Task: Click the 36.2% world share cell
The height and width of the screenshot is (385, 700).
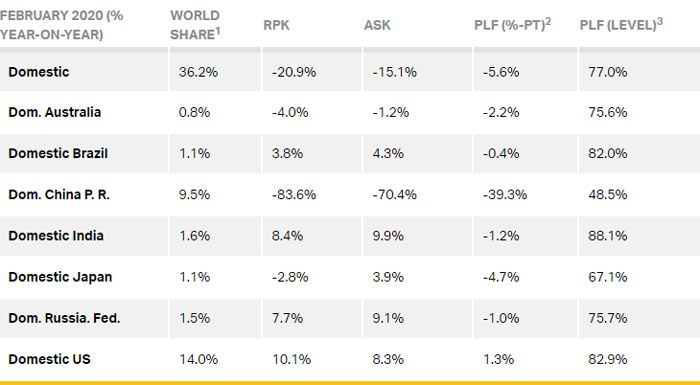Action: (198, 72)
